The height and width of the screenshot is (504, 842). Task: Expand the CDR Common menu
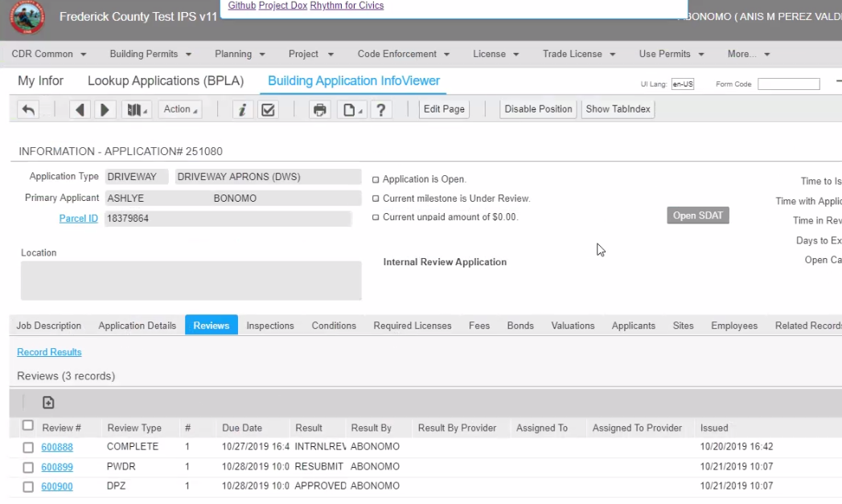coord(49,54)
